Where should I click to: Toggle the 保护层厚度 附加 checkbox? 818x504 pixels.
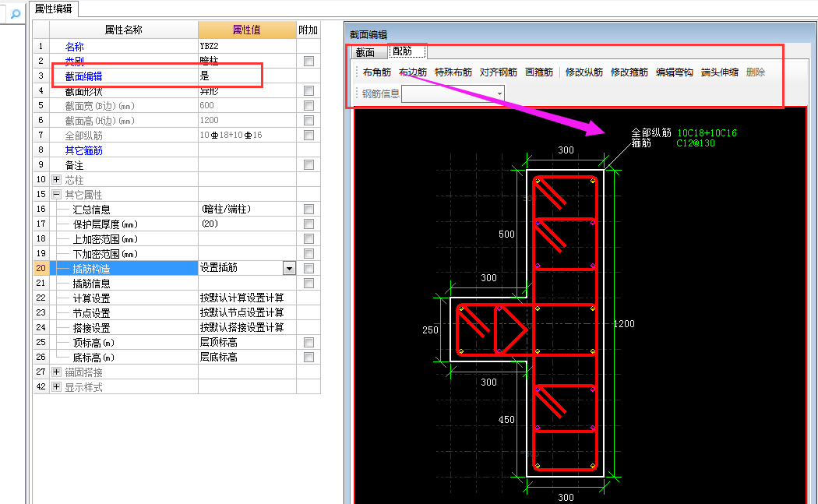coord(309,224)
